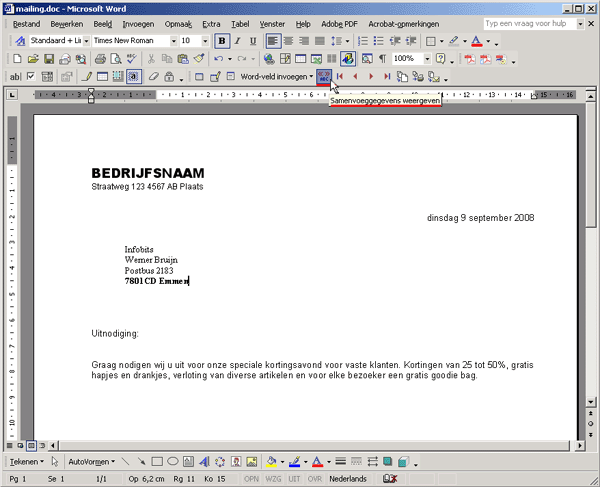Click the Format Painter brush icon

[x=200, y=59]
